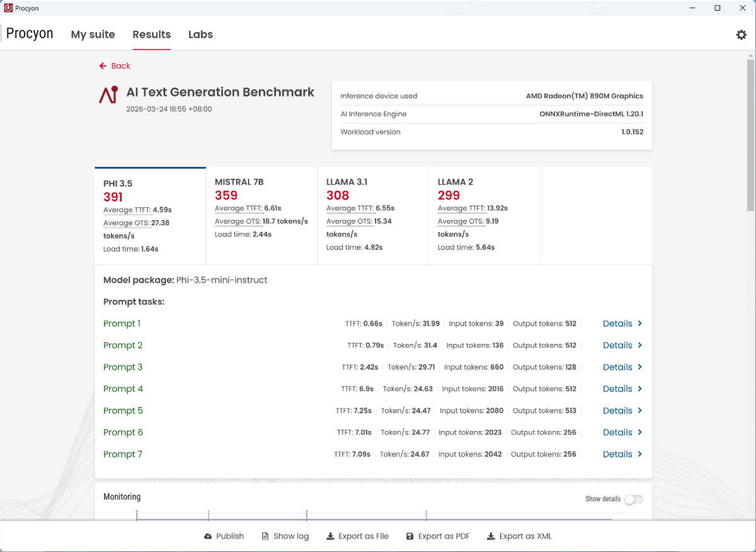Click the back arrow icon
The image size is (756, 552).
point(103,66)
